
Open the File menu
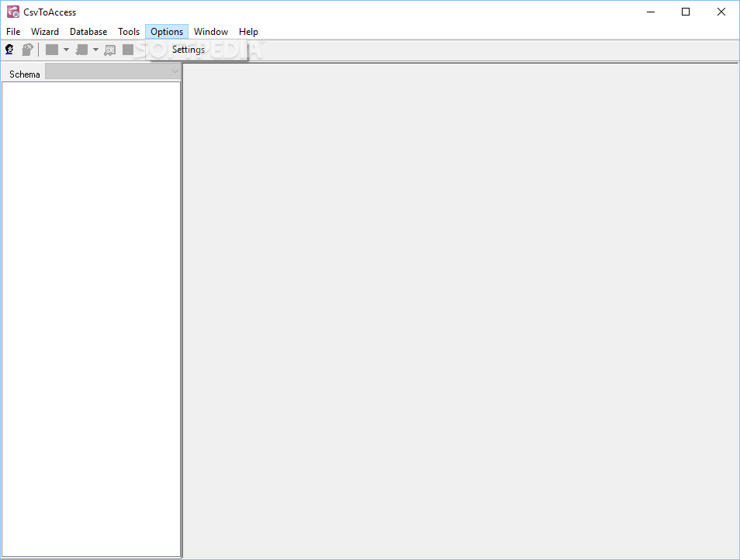pyautogui.click(x=13, y=32)
